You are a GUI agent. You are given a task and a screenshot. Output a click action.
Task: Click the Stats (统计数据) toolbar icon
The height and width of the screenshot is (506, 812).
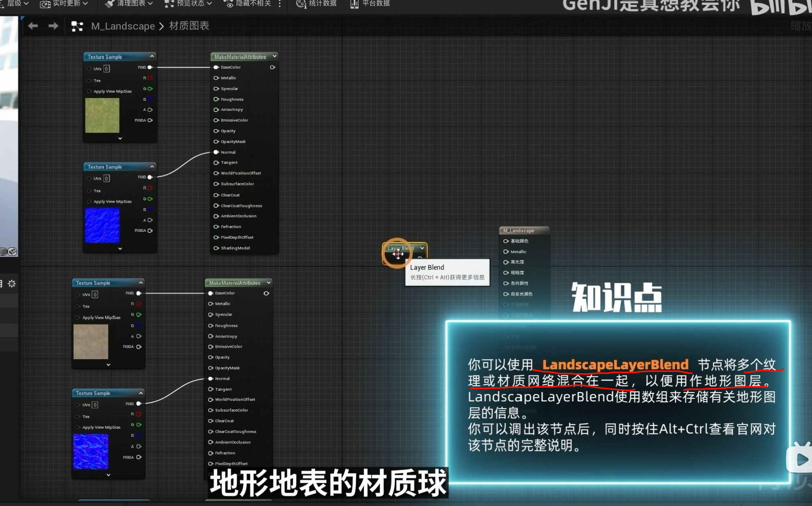pos(301,4)
